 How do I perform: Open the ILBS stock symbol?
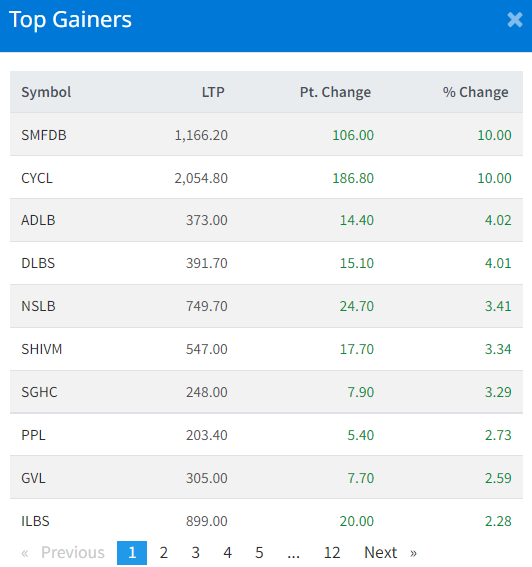click(x=35, y=521)
